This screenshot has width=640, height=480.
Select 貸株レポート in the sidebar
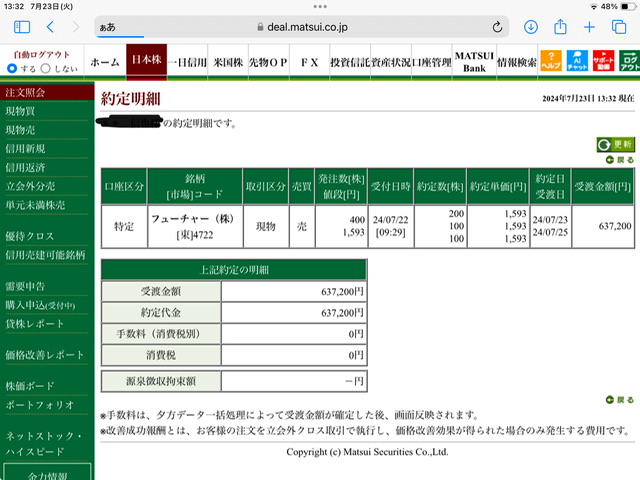point(35,324)
